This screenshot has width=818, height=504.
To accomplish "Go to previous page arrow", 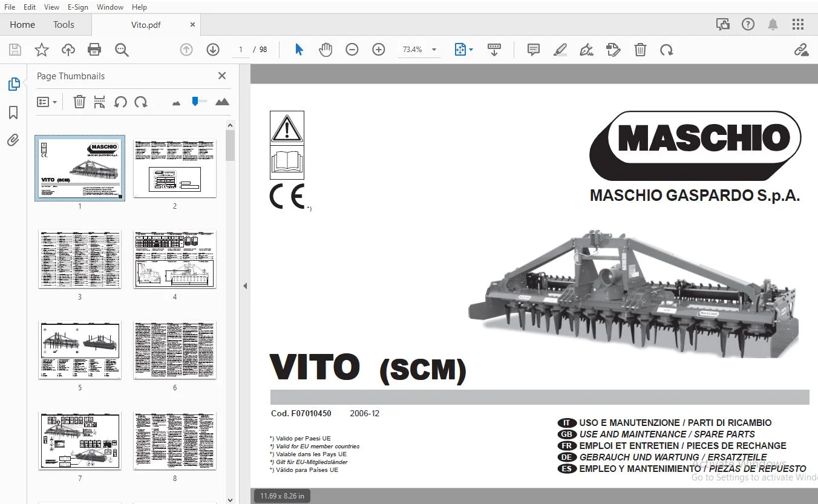I will pyautogui.click(x=186, y=50).
